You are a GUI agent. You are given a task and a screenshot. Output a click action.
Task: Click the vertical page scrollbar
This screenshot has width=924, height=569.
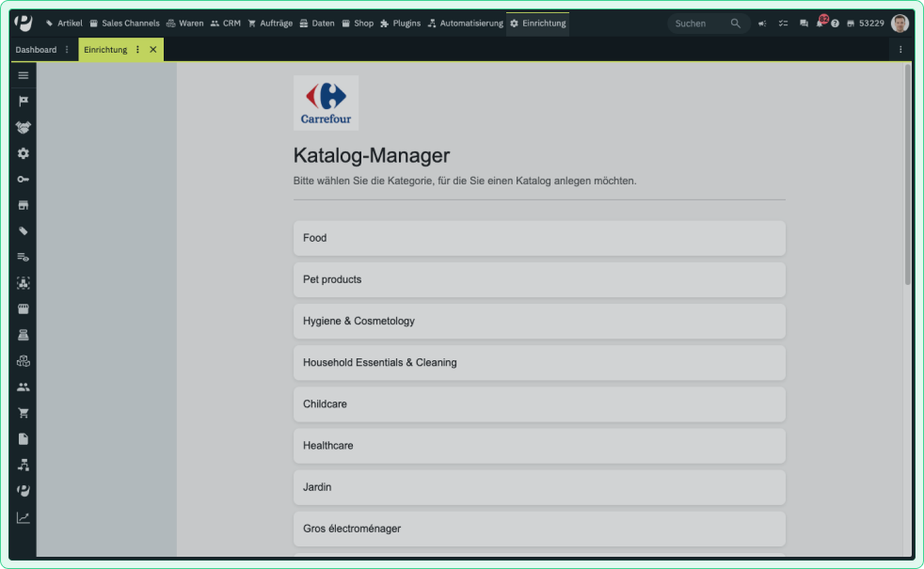(x=907, y=175)
